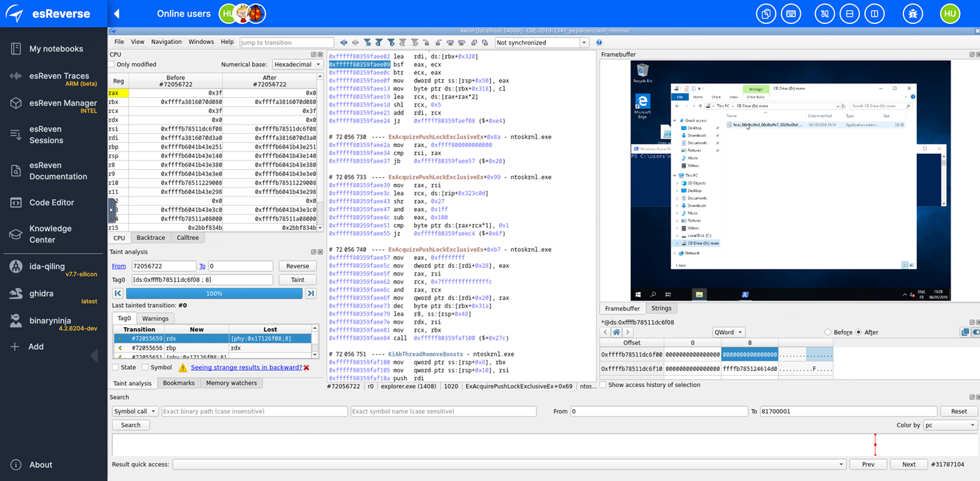980x481 pixels.
Task: Select tainted transition #72055656 row
Action: 213,348
